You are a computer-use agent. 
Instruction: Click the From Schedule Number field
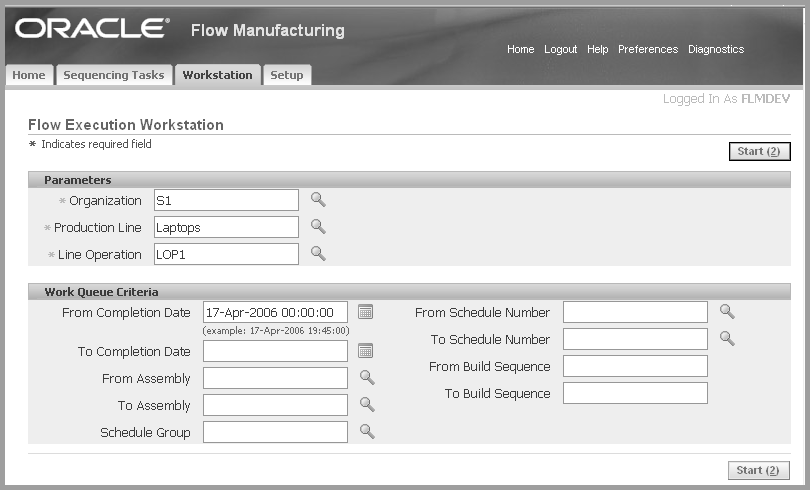point(635,312)
